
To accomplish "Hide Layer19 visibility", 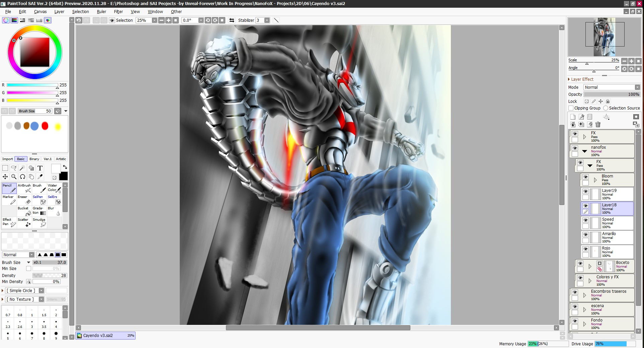I will (x=585, y=191).
